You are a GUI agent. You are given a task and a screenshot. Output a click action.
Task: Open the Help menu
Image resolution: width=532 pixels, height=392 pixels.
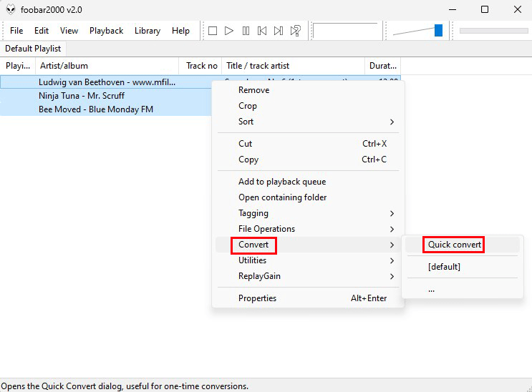click(x=180, y=31)
